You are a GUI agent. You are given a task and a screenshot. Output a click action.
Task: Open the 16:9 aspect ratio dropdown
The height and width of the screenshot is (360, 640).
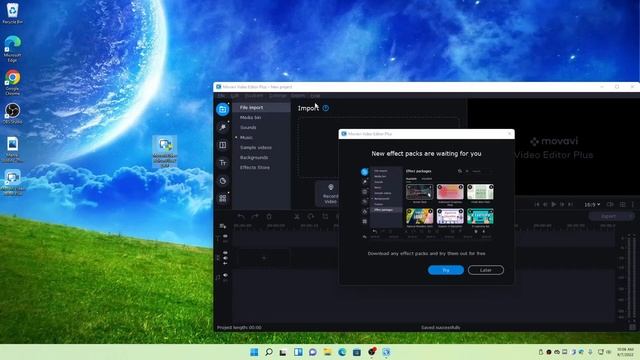click(x=592, y=204)
